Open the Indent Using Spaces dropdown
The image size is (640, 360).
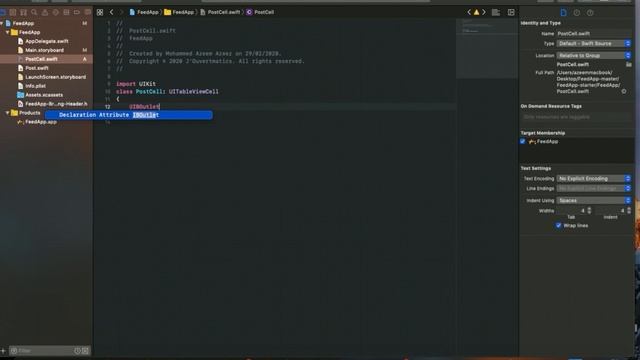(x=594, y=200)
